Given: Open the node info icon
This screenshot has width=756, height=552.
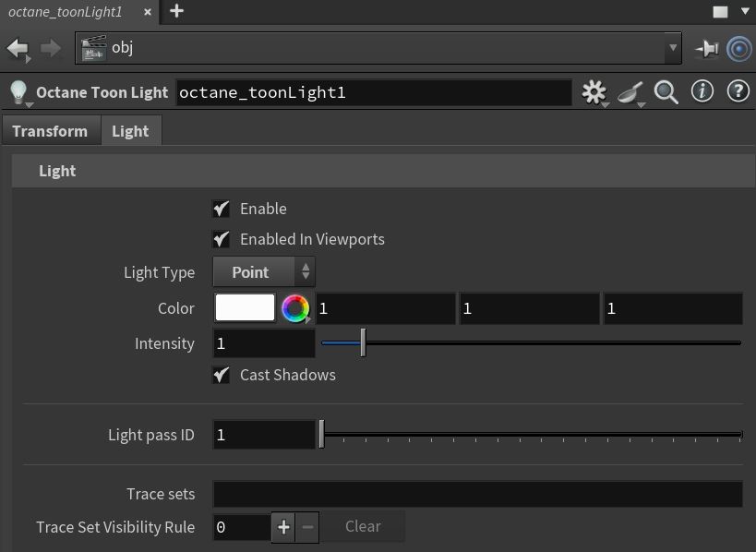Looking at the screenshot, I should coord(702,91).
